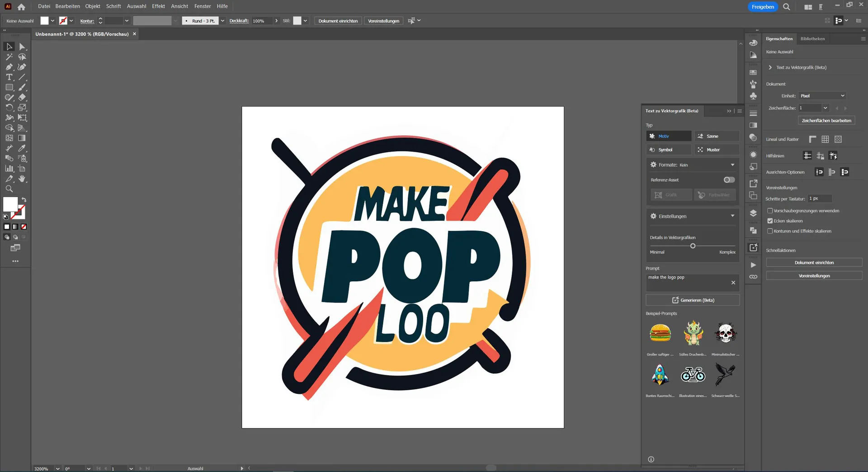Open the Zeichenfläche number dropdown
This screenshot has width=868, height=472.
[825, 108]
